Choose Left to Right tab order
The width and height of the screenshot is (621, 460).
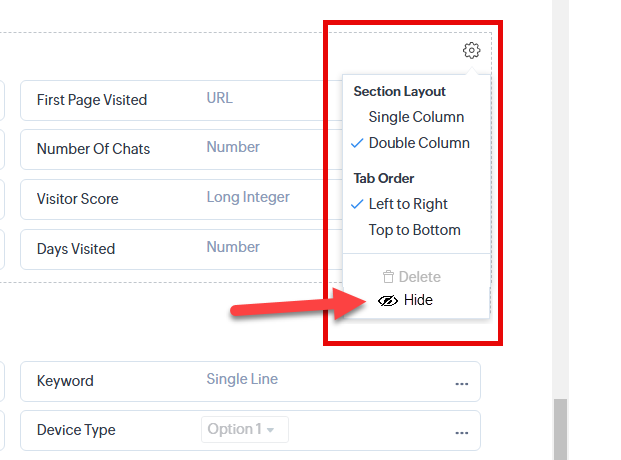pos(408,204)
